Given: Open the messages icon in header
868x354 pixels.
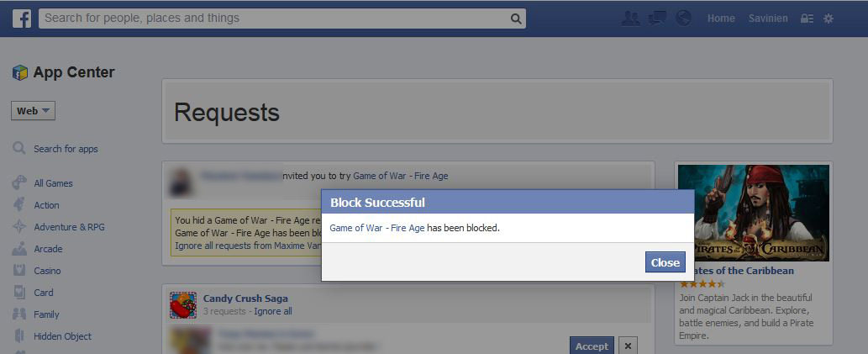Looking at the screenshot, I should (657, 18).
